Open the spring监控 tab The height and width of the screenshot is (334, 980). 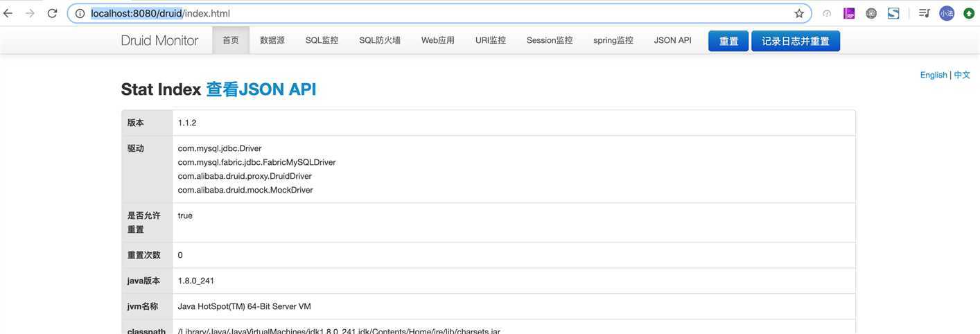613,40
